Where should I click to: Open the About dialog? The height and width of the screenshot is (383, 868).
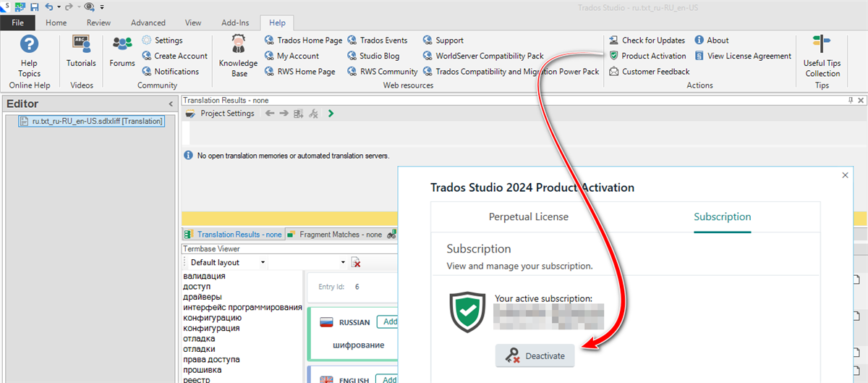[712, 41]
